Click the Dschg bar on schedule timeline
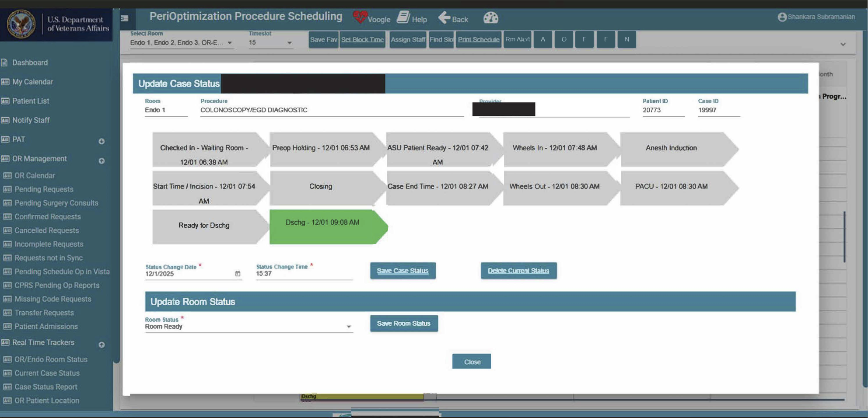The image size is (868, 418). pyautogui.click(x=362, y=397)
